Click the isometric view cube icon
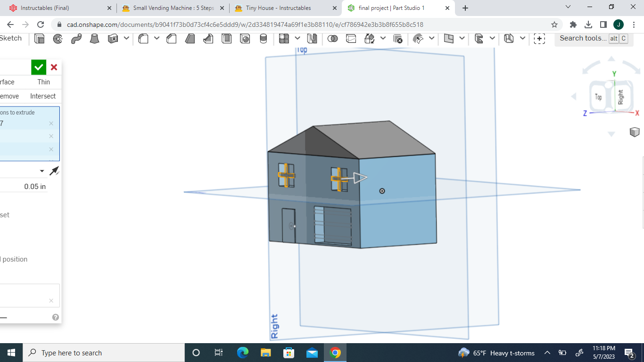The height and width of the screenshot is (362, 644). coord(635,132)
